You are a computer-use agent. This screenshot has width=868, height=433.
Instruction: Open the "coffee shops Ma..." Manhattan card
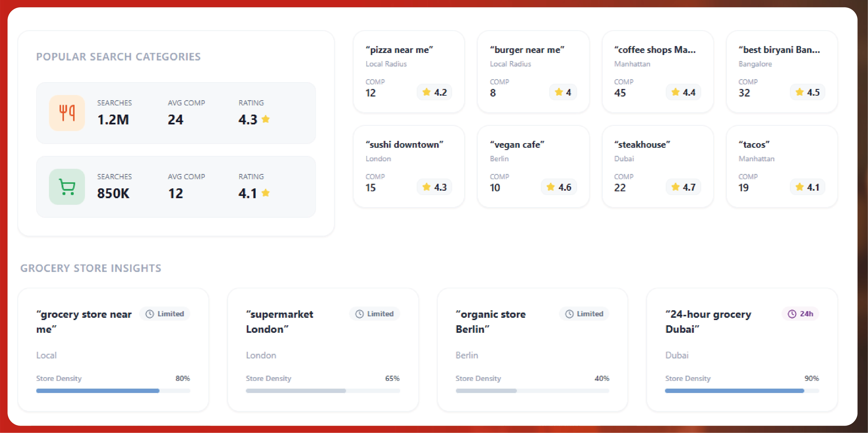click(x=657, y=71)
